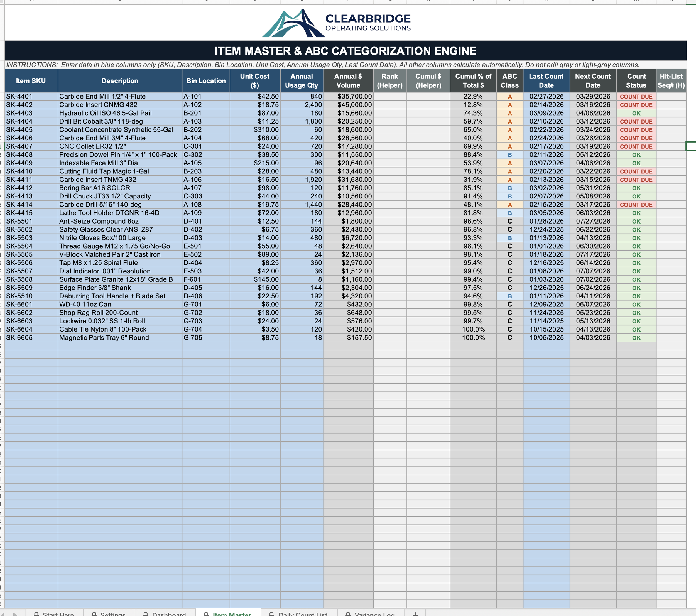Switch to the Dashboard sheet tab
Image resolution: width=696 pixels, height=616 pixels.
click(x=169, y=614)
